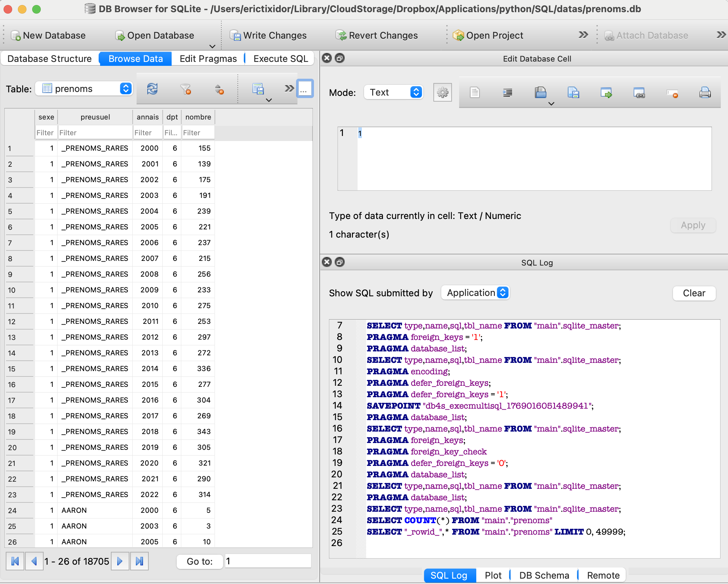Image resolution: width=728 pixels, height=584 pixels.
Task: Open the DB Schema tab
Action: (x=544, y=575)
